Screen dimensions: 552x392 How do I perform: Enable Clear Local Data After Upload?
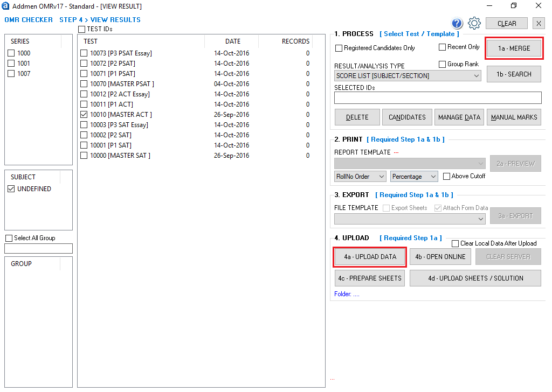point(455,243)
